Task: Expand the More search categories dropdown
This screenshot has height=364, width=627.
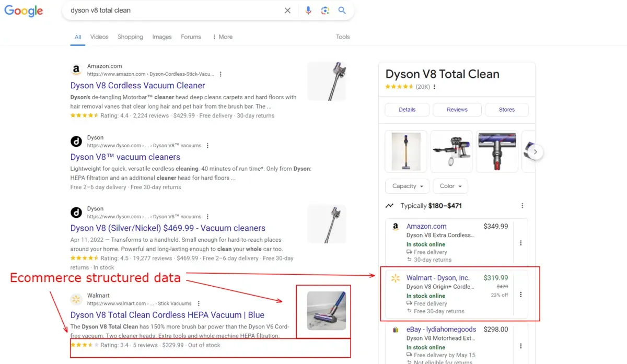Action: pyautogui.click(x=223, y=37)
